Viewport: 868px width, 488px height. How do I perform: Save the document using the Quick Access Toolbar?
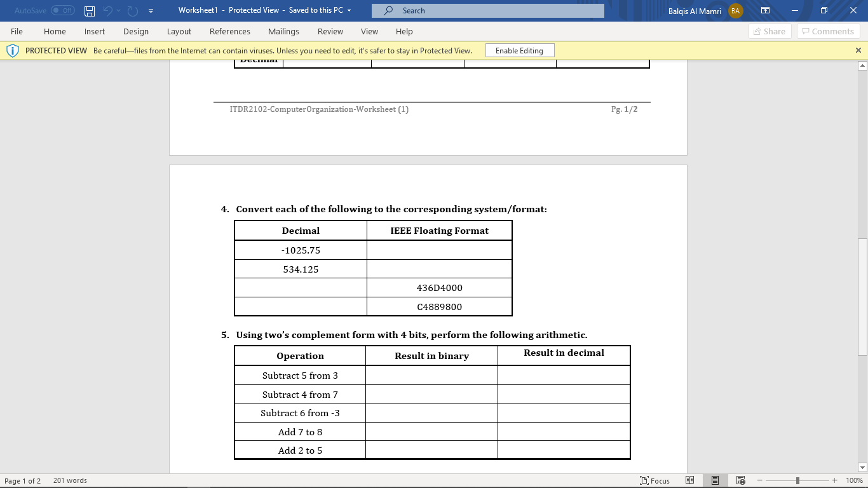pos(89,10)
